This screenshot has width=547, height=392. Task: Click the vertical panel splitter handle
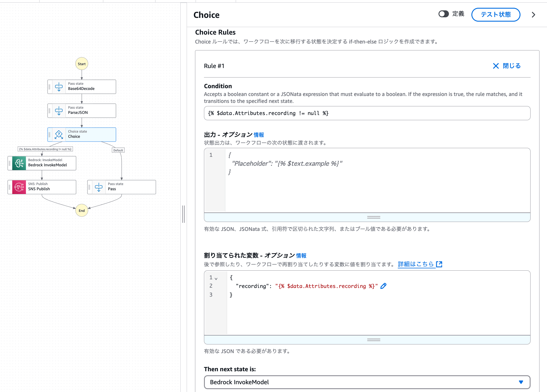[x=183, y=214]
